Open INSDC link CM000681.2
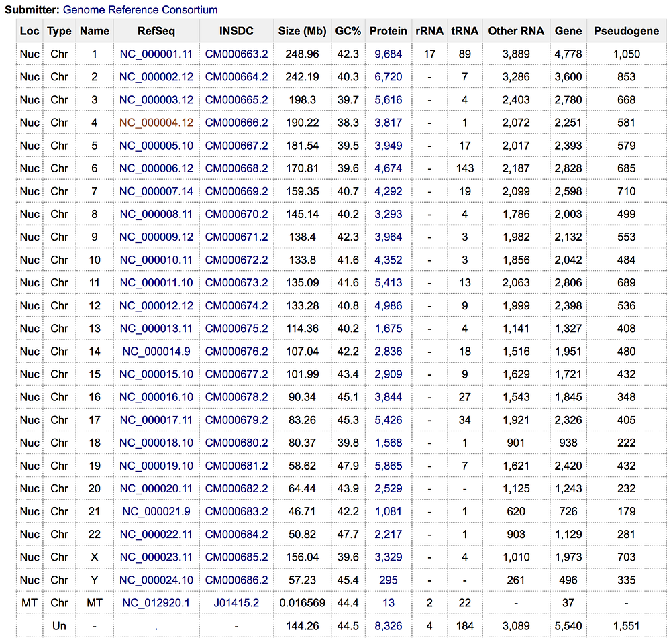671x644 pixels. pyautogui.click(x=237, y=466)
